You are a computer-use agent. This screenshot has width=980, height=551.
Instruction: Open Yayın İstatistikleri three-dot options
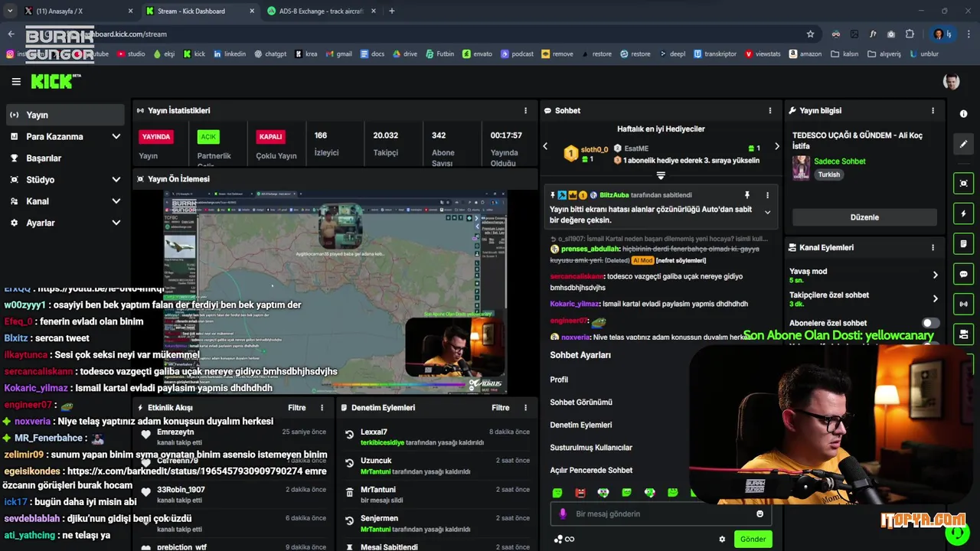pyautogui.click(x=525, y=111)
